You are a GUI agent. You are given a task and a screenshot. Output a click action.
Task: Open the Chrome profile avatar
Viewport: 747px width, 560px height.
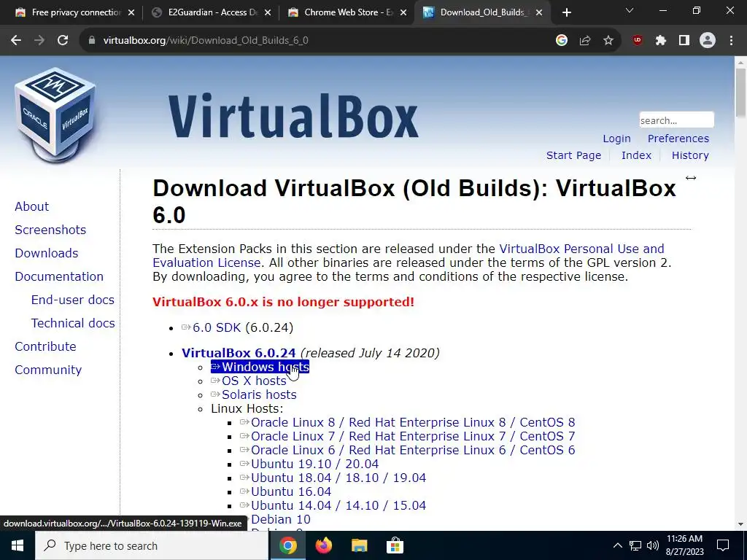pos(708,41)
